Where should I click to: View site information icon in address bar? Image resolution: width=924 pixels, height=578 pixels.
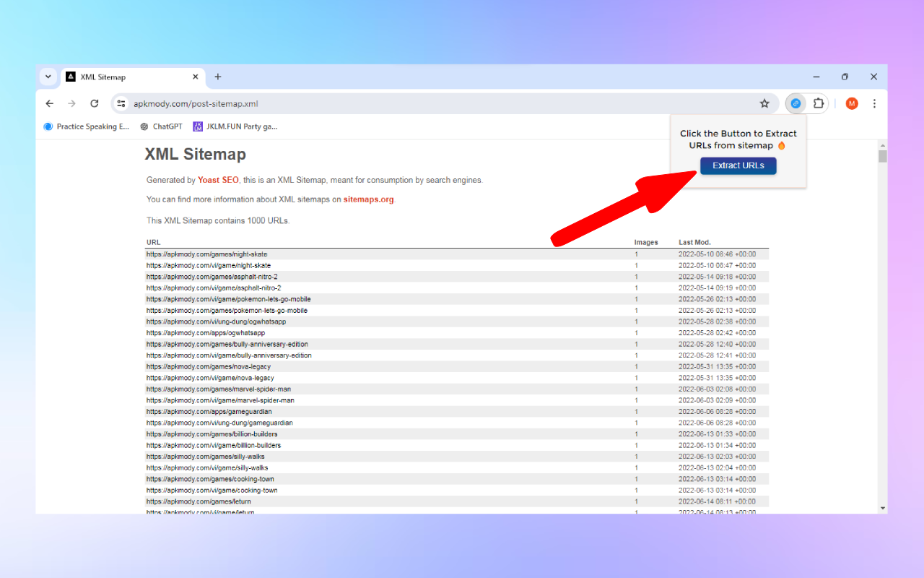[121, 103]
